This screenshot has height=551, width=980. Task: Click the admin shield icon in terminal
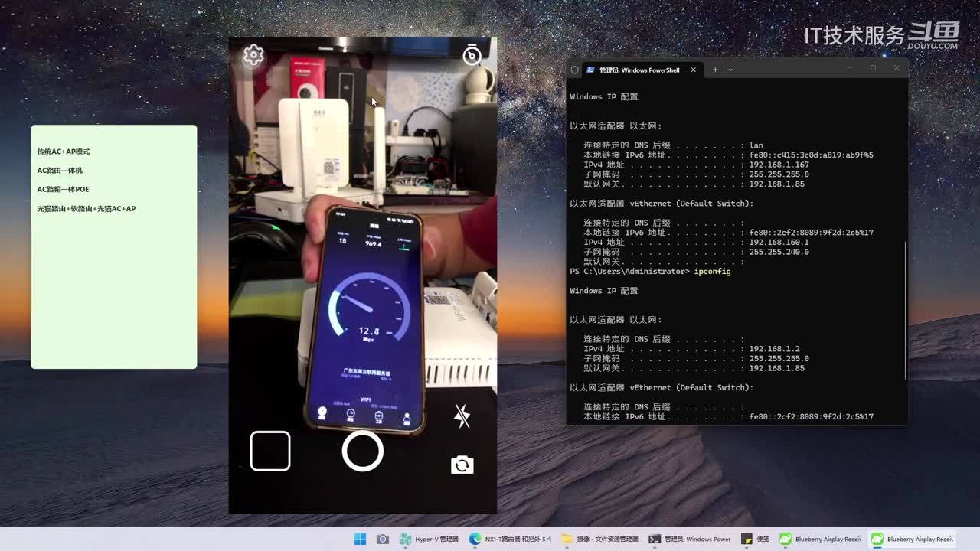(x=574, y=70)
